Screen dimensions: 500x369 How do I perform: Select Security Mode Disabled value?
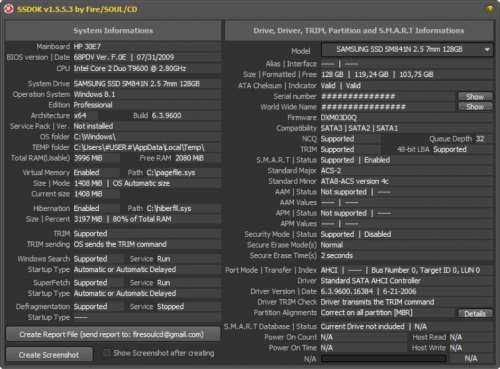[x=377, y=235]
